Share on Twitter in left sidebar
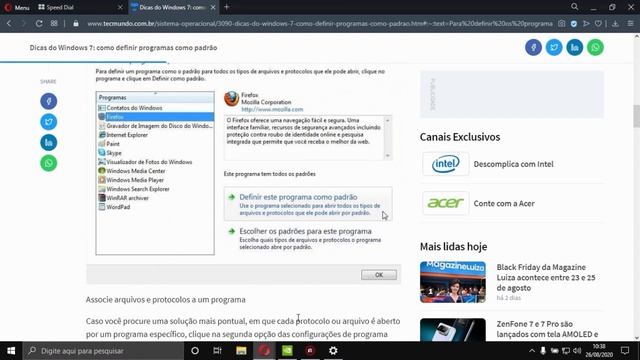640x360 pixels. click(49, 122)
